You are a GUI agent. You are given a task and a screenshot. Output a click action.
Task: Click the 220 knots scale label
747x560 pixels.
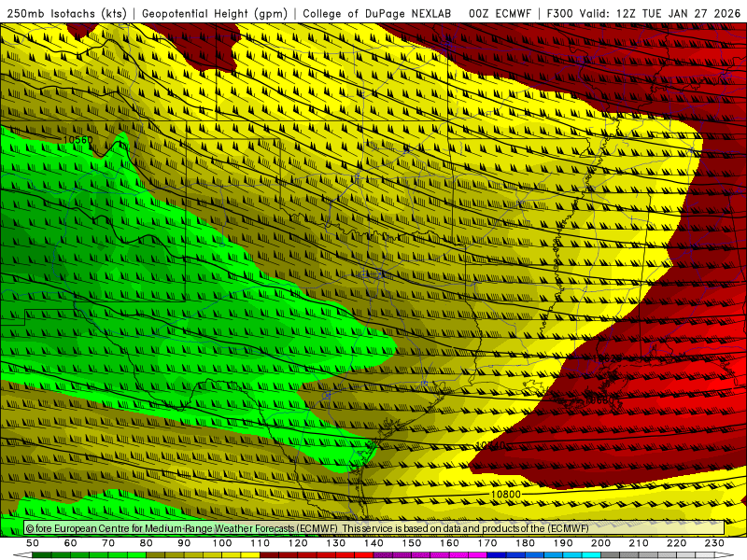click(676, 543)
